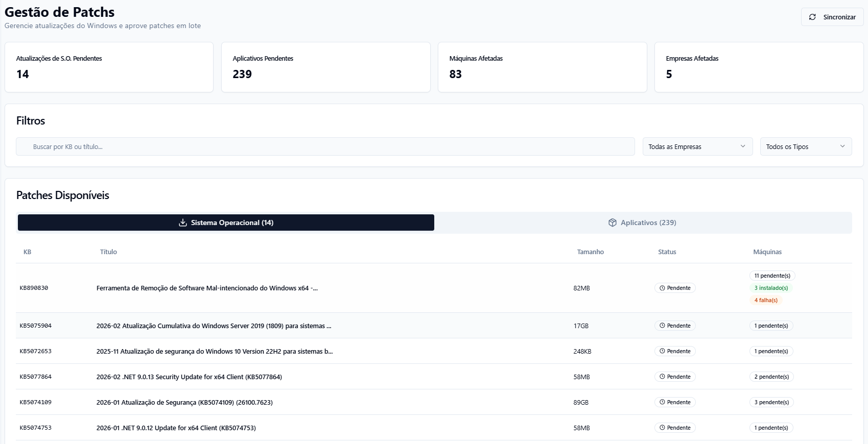Click the download icon on Sistema Operacional tab
This screenshot has height=444, width=868.
(182, 223)
